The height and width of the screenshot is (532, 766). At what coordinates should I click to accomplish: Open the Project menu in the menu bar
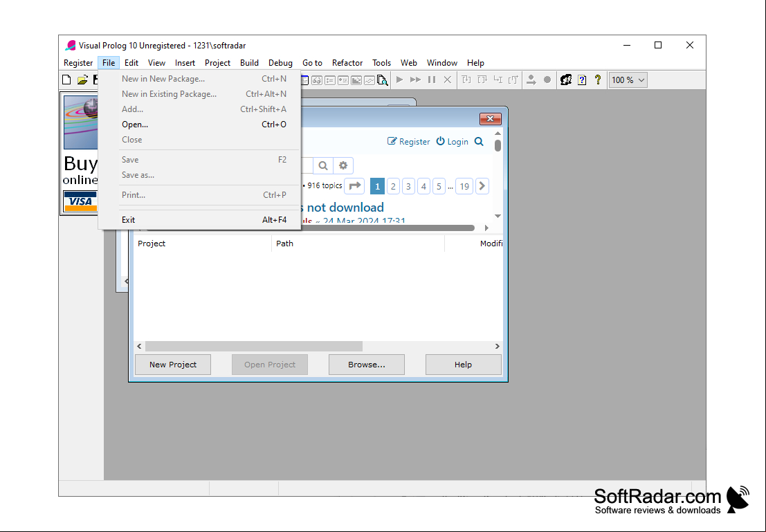tap(217, 62)
